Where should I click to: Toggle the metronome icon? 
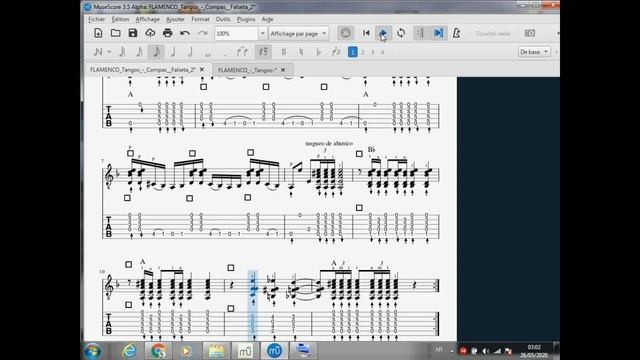(x=456, y=33)
